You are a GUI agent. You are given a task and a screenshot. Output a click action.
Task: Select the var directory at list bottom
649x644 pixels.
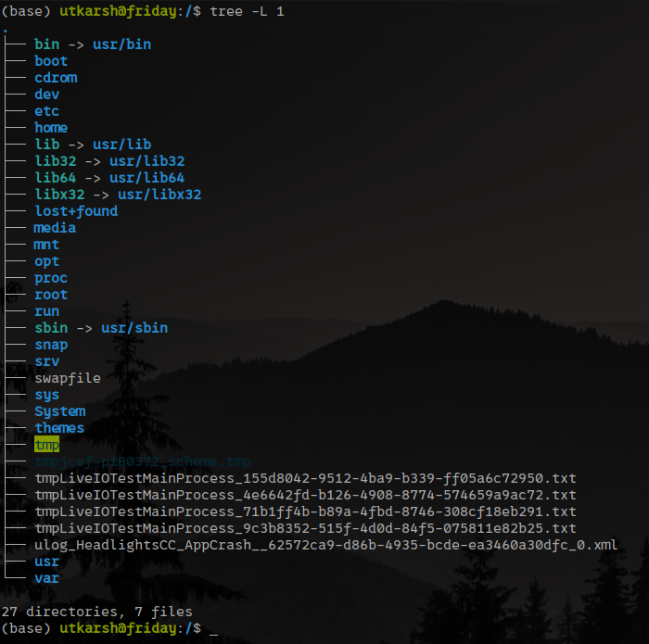46,578
